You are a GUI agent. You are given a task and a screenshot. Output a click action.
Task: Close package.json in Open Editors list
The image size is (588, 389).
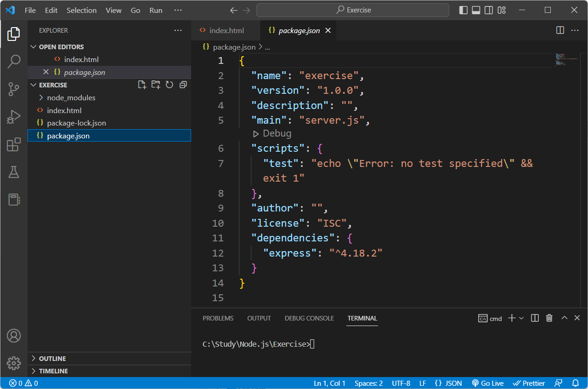coord(45,72)
